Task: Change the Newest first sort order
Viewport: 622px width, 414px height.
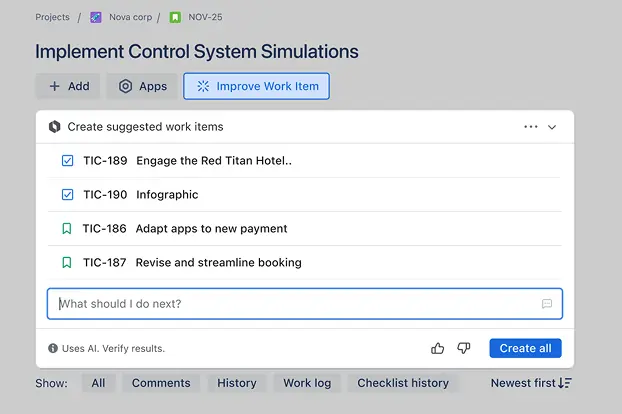Action: pyautogui.click(x=531, y=383)
